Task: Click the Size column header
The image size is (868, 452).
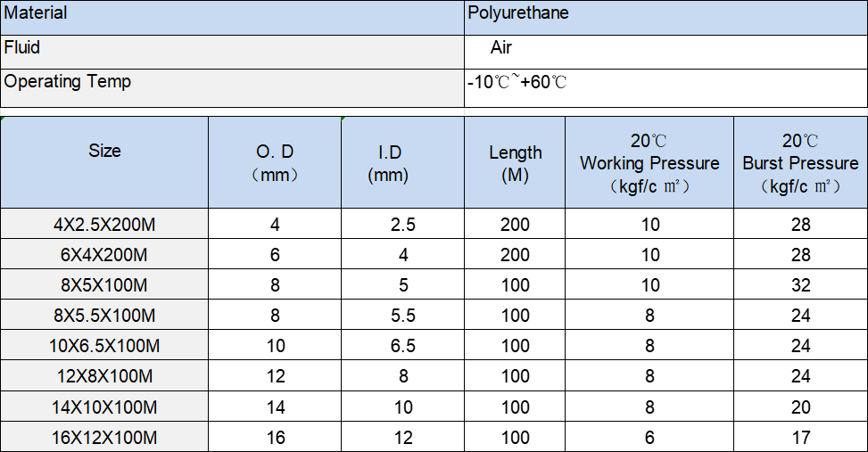Action: point(104,161)
